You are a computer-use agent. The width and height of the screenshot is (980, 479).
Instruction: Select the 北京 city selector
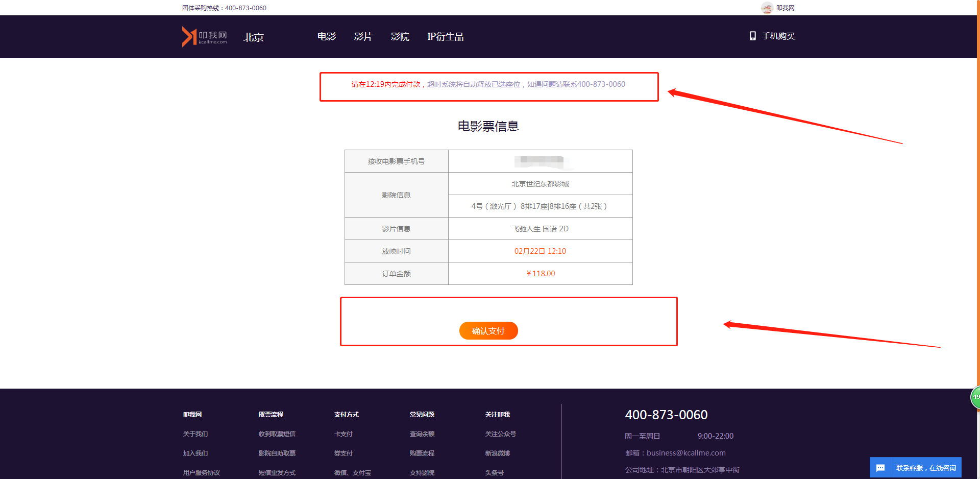click(x=253, y=37)
